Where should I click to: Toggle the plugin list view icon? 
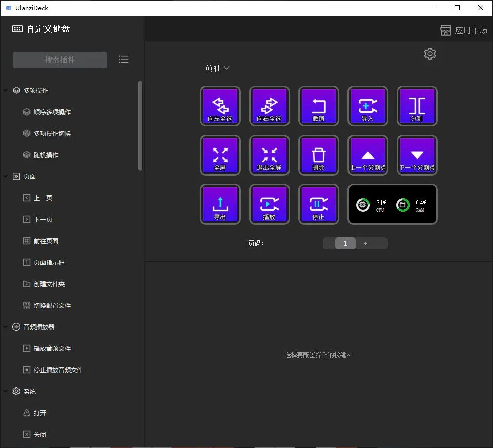click(x=123, y=59)
